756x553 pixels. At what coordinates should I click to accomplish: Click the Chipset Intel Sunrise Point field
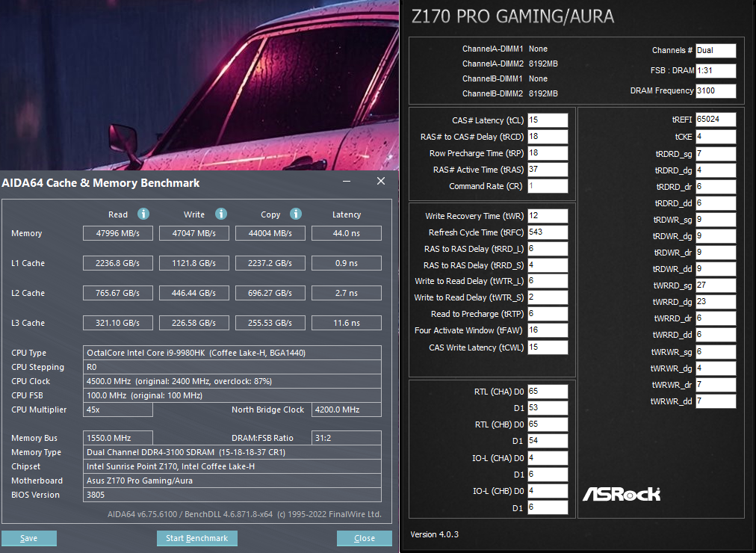[232, 467]
